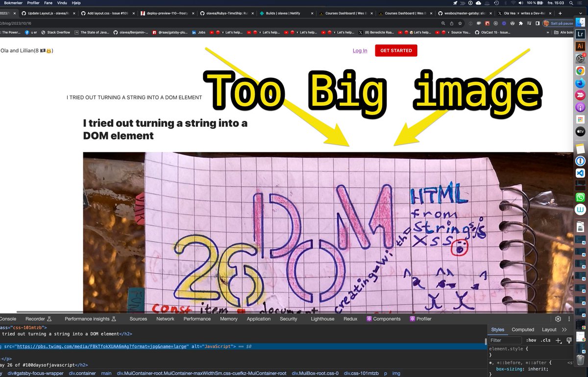Launch Google Chrome from the Dock
The image size is (588, 377).
click(x=580, y=71)
